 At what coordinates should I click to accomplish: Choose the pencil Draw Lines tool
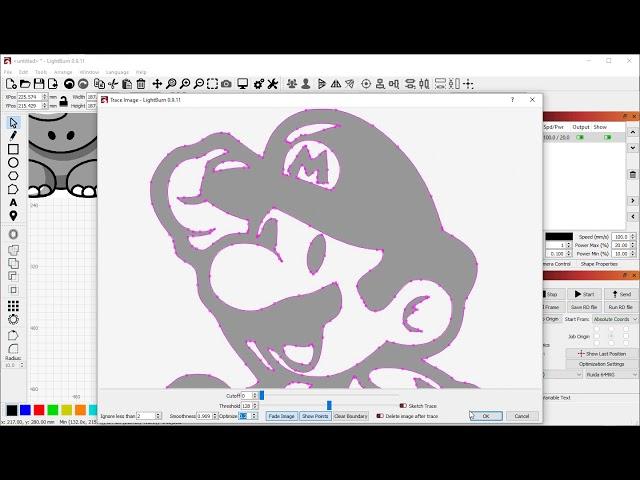[13, 136]
